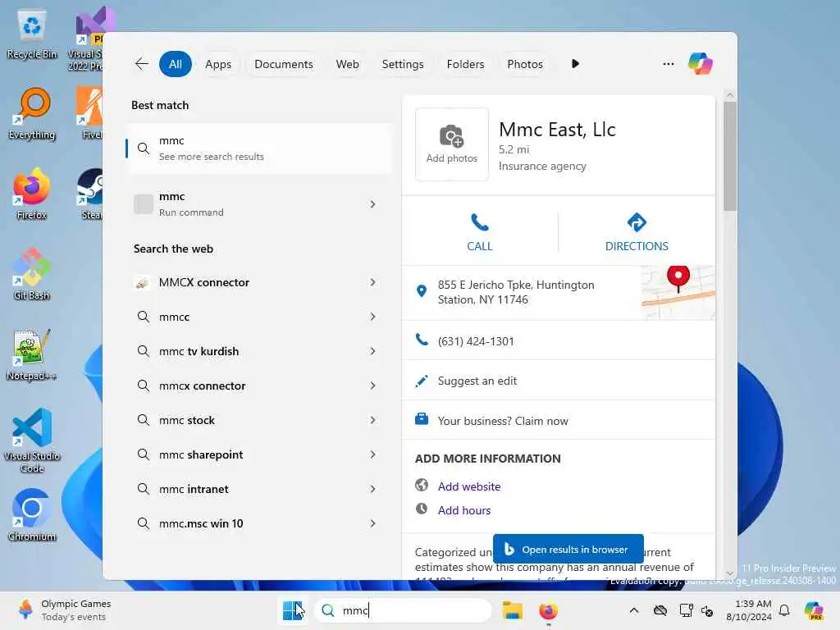Select the All filter tab
Viewport: 840px width, 630px height.
click(176, 64)
